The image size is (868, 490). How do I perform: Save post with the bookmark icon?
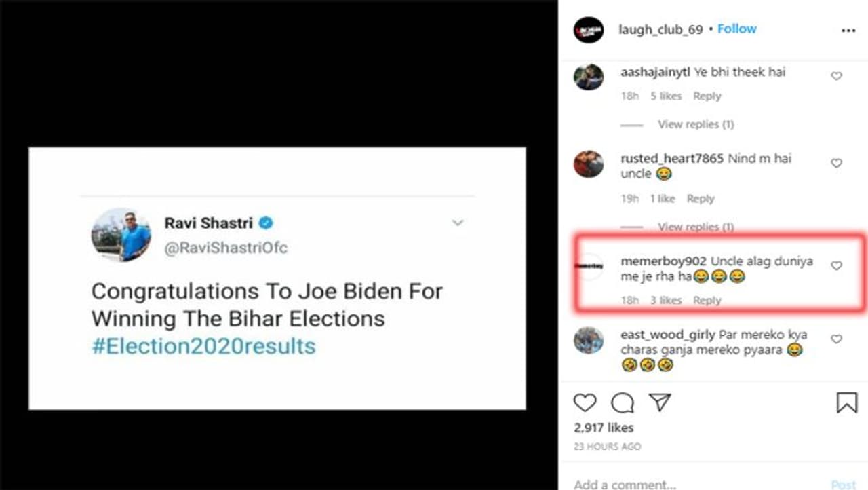(x=846, y=402)
